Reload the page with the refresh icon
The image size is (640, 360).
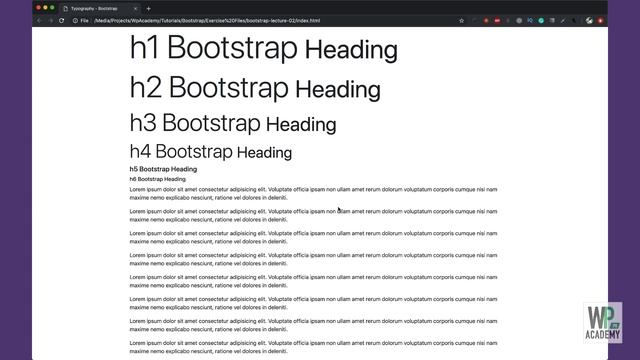pos(62,20)
